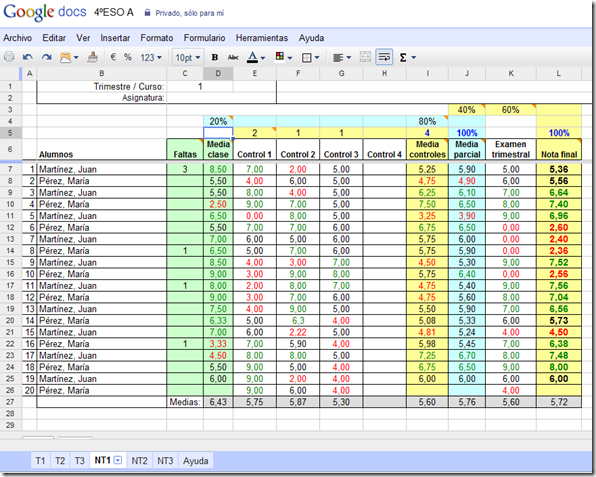Screen dimensions: 596x477
Task: Open the Insertar menu
Action: 115,38
